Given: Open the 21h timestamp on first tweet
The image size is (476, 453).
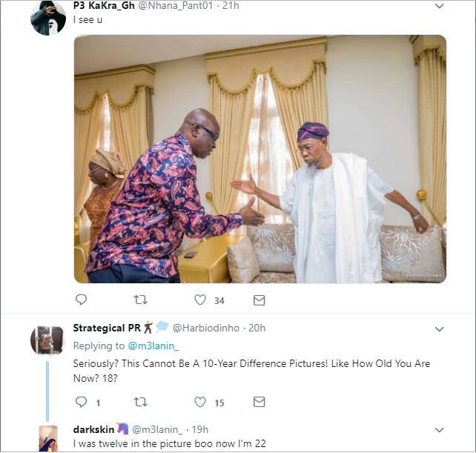Looking at the screenshot, I should (231, 6).
